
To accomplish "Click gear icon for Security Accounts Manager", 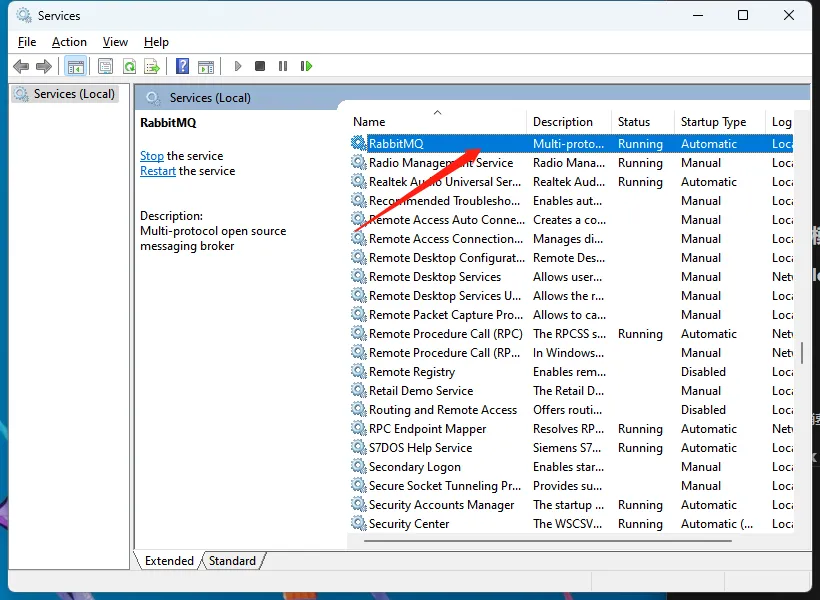I will point(358,504).
